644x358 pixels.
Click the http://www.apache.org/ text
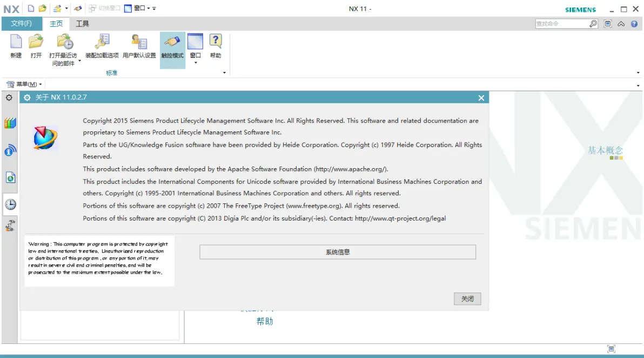350,169
